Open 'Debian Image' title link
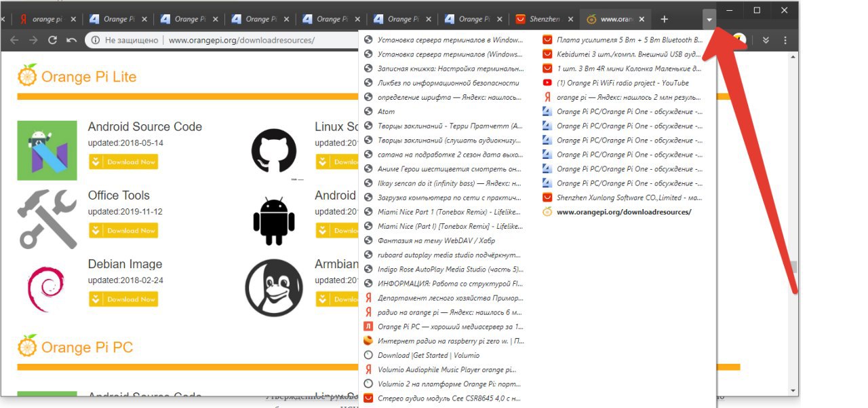The image size is (868, 408). coord(125,264)
